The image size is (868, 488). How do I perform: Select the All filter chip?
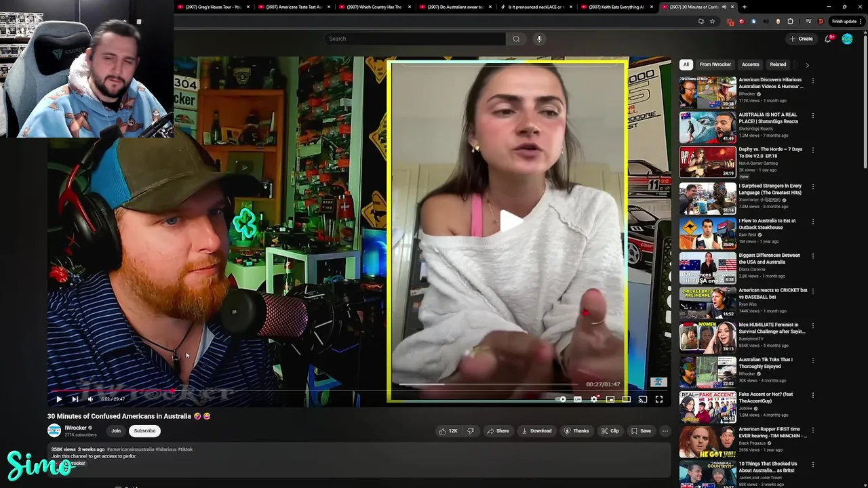686,64
